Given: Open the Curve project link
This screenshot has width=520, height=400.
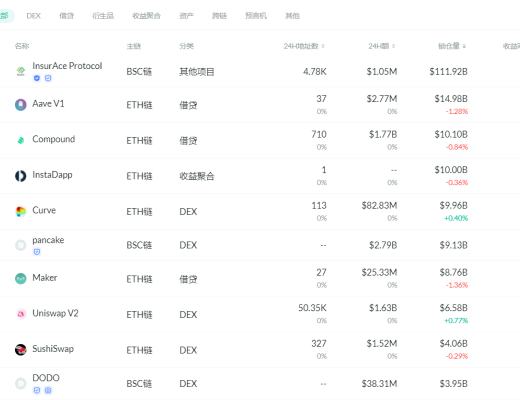Looking at the screenshot, I should [44, 210].
